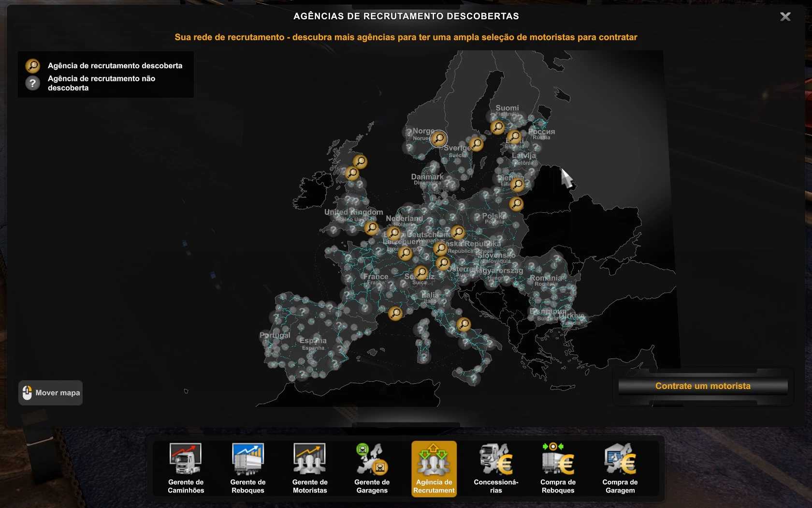812x508 pixels.
Task: Open Gerente de Garagens screen
Action: pos(372,468)
